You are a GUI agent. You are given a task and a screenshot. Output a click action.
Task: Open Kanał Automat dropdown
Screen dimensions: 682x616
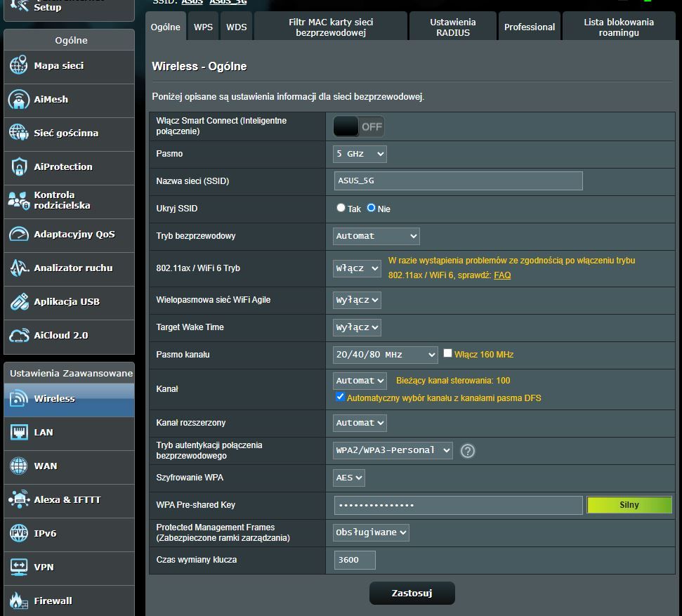360,381
